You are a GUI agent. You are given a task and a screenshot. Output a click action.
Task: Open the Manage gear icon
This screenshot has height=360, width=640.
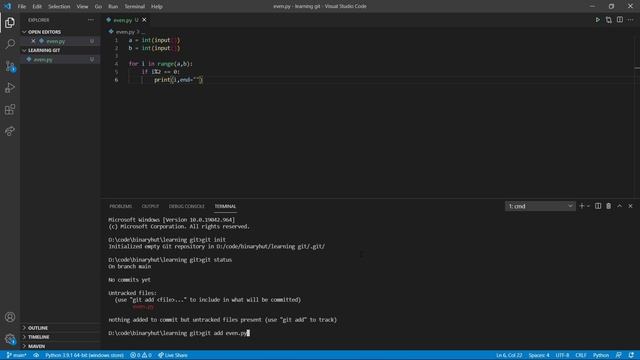pyautogui.click(x=10, y=338)
